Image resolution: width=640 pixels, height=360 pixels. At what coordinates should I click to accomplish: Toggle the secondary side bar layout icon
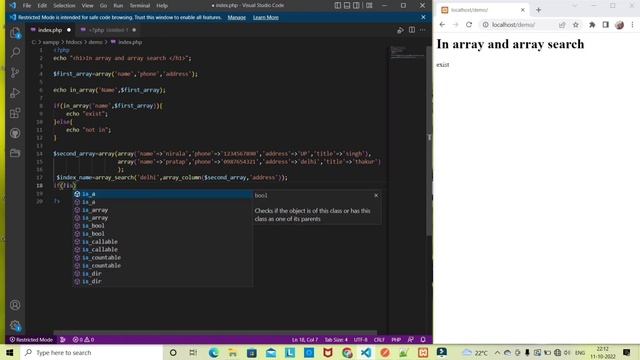click(356, 5)
